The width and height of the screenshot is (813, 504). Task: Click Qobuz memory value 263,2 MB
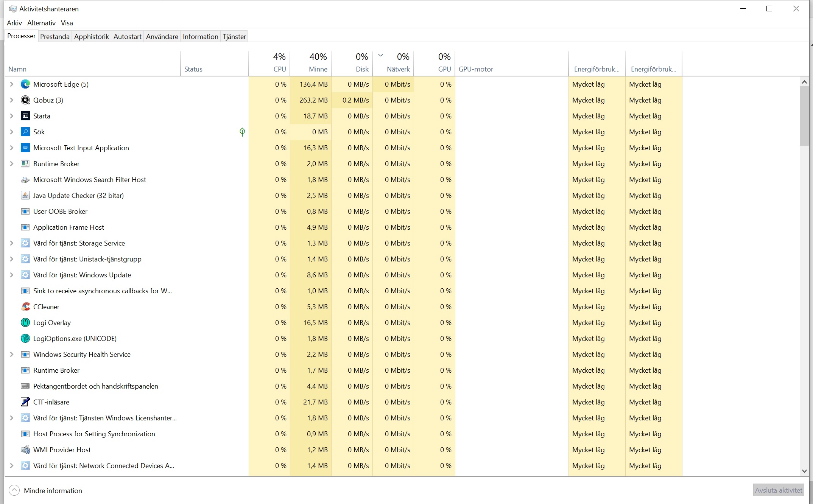(313, 100)
